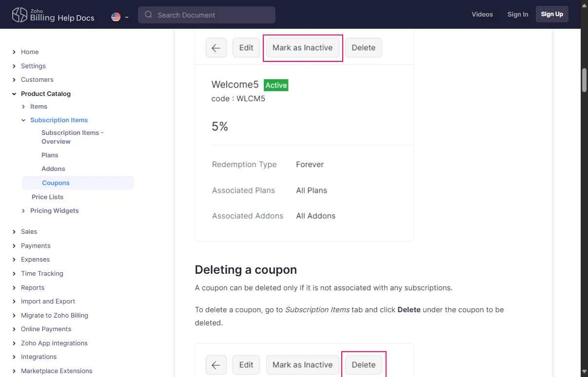Screen dimensions: 588x377
Task: Expand the Sales chevron in sidebar
Action: tap(14, 231)
